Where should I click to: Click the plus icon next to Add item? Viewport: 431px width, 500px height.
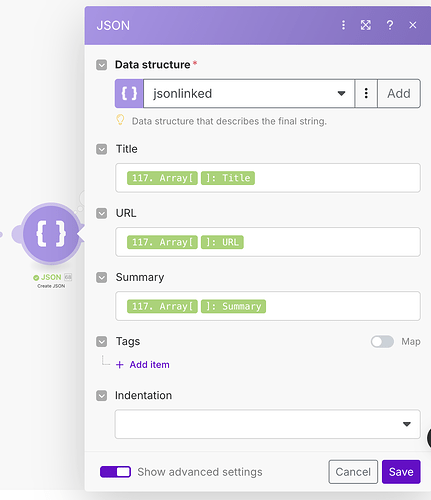(x=120, y=365)
